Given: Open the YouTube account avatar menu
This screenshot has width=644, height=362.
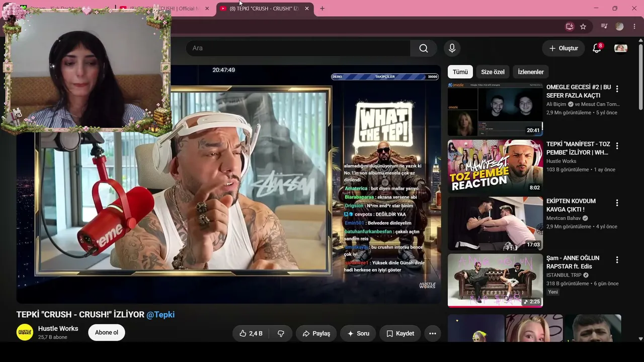Looking at the screenshot, I should (x=621, y=48).
